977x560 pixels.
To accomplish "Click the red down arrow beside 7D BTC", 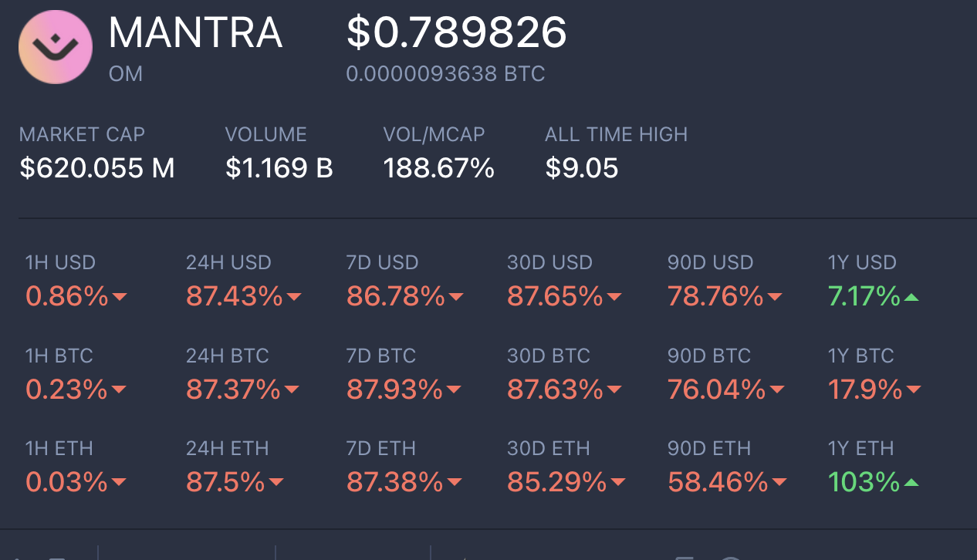I will [453, 390].
